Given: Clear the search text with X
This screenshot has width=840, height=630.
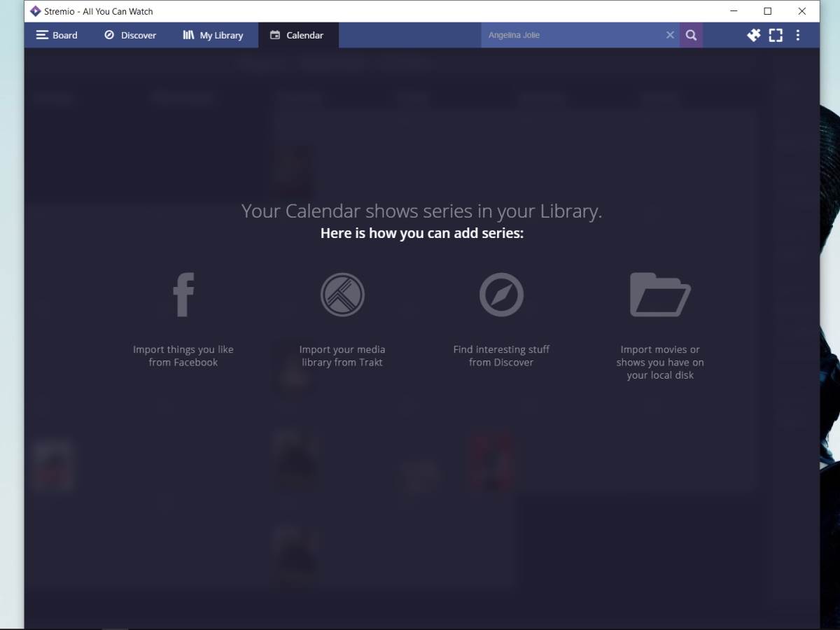Looking at the screenshot, I should 670,35.
